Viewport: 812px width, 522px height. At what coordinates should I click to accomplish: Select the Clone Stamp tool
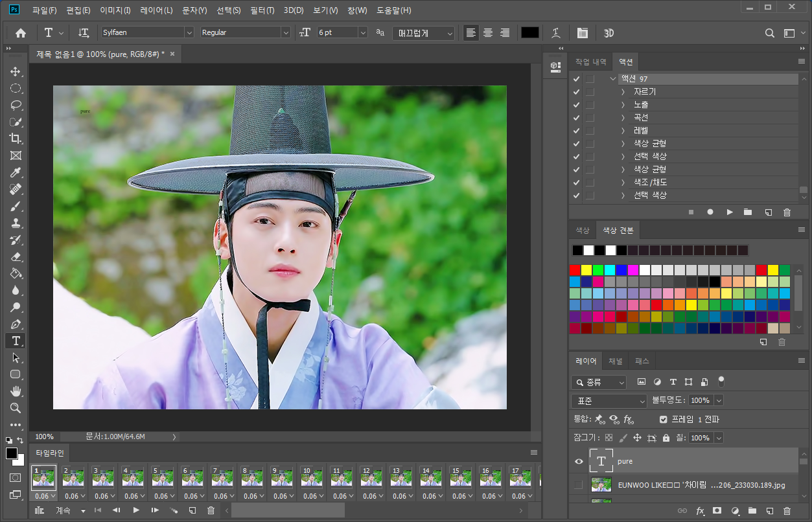pos(16,223)
